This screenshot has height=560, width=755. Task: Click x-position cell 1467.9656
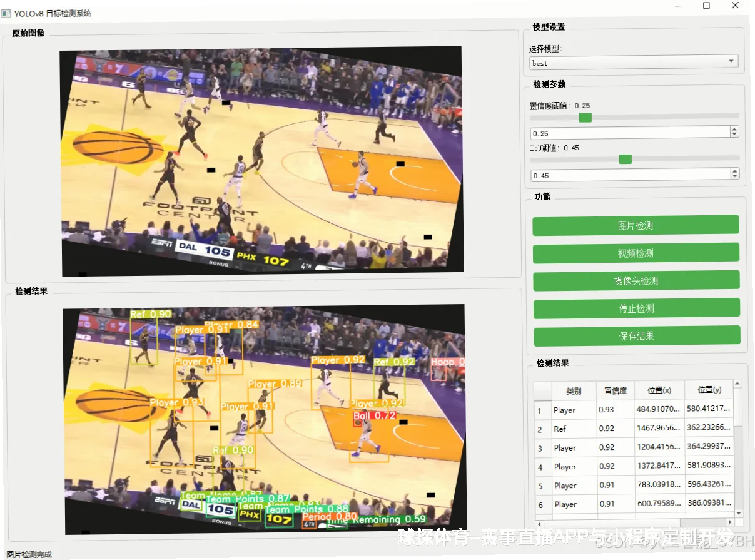[659, 429]
